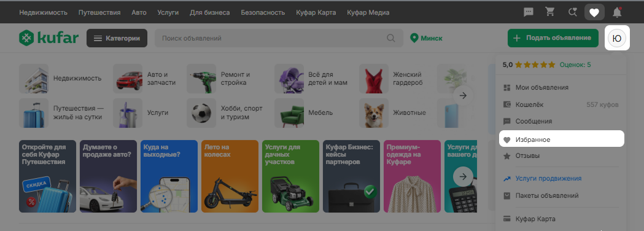Open the Категории dropdown button
644x231 pixels.
click(117, 38)
